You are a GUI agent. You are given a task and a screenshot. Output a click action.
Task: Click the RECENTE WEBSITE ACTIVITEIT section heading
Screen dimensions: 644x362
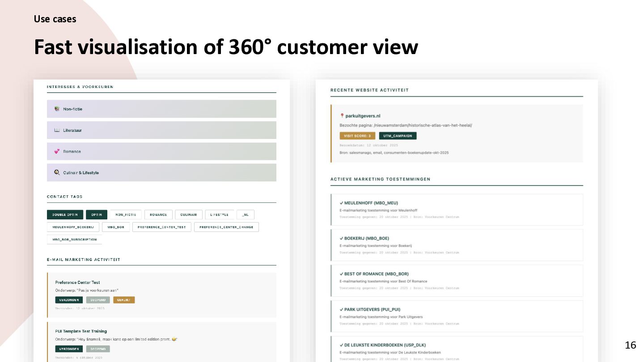point(370,90)
